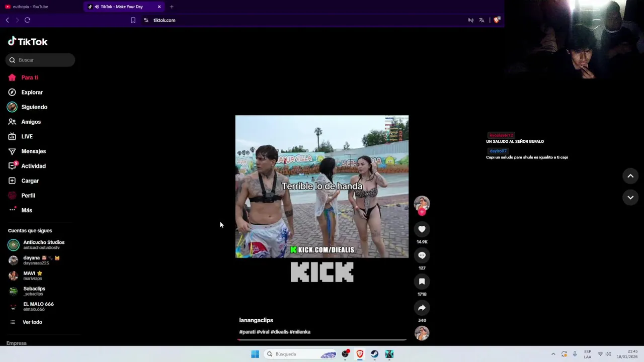Go to the Siguiendo feed
This screenshot has height=362, width=644.
[28, 107]
